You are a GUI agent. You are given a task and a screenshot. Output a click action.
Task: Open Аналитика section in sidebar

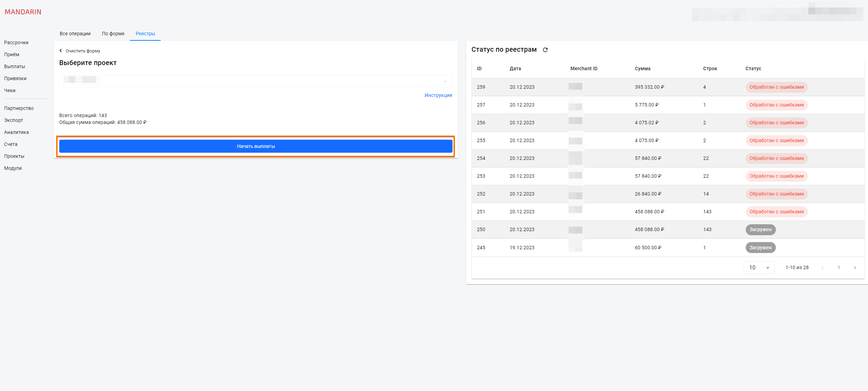pyautogui.click(x=16, y=132)
